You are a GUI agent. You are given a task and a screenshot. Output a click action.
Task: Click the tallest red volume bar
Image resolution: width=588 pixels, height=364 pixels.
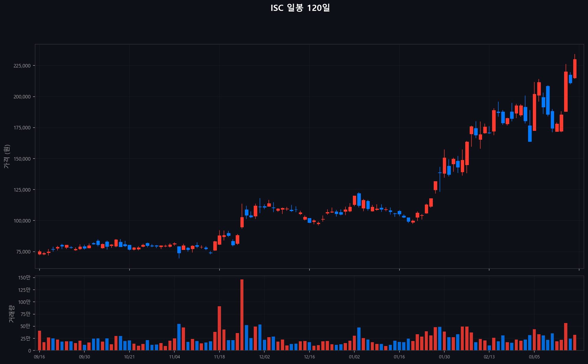point(242,315)
